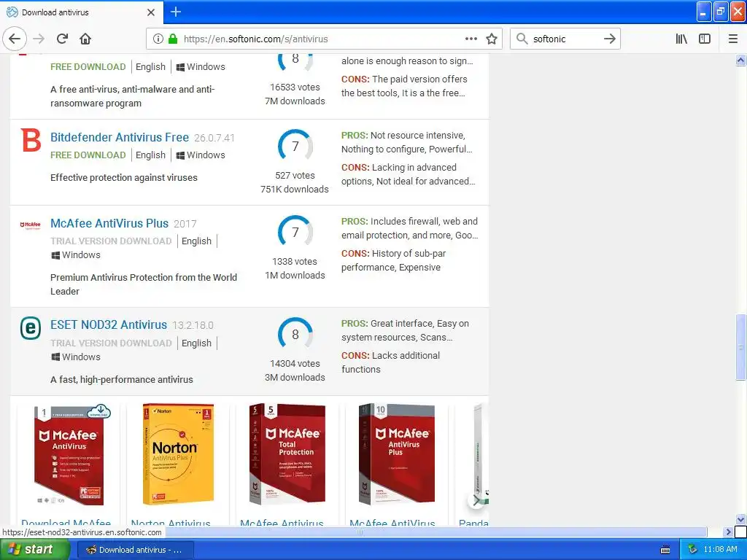Open a new browser tab
Image resolution: width=747 pixels, height=560 pixels.
click(x=176, y=12)
